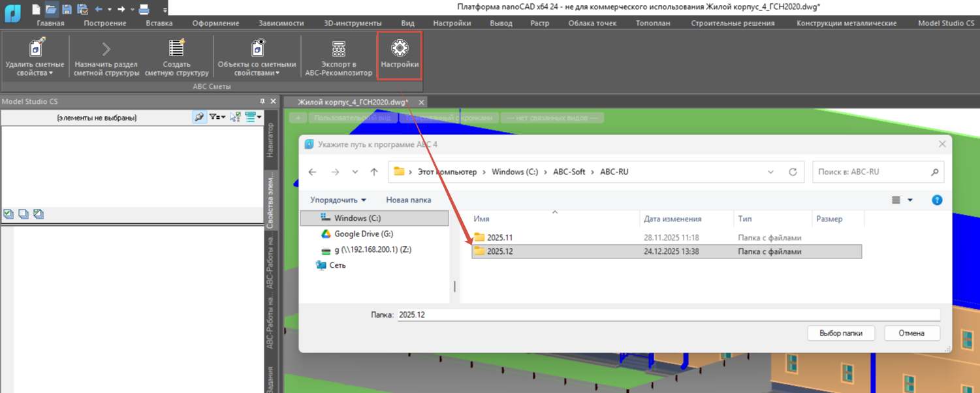Open the Растр ribbon tab

pyautogui.click(x=540, y=23)
